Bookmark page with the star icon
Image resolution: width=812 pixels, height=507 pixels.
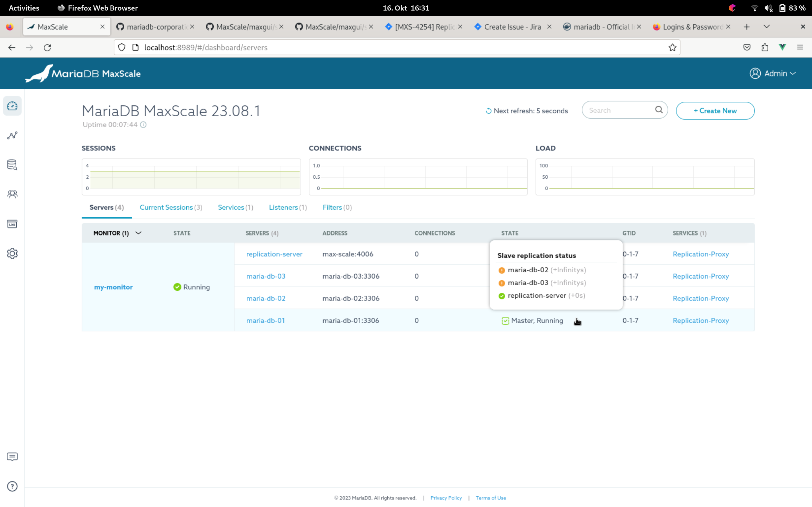(672, 47)
